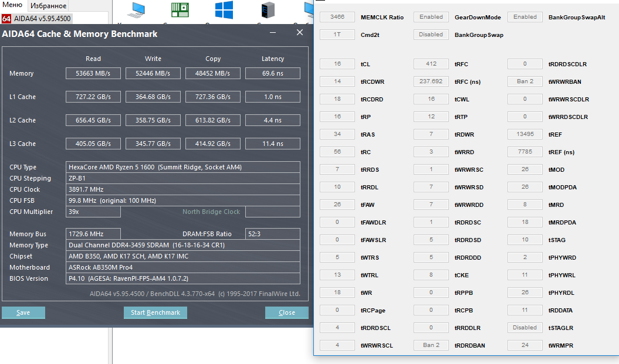Click the MEMCLK Ratio field showing 3466

click(337, 17)
